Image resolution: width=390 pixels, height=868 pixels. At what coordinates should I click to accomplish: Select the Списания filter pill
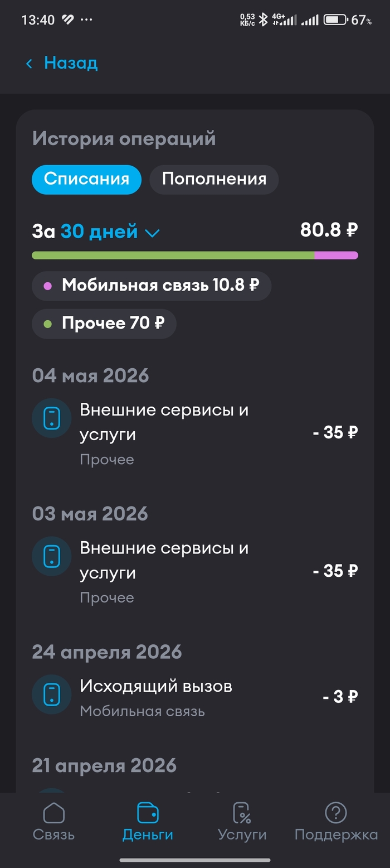click(86, 180)
